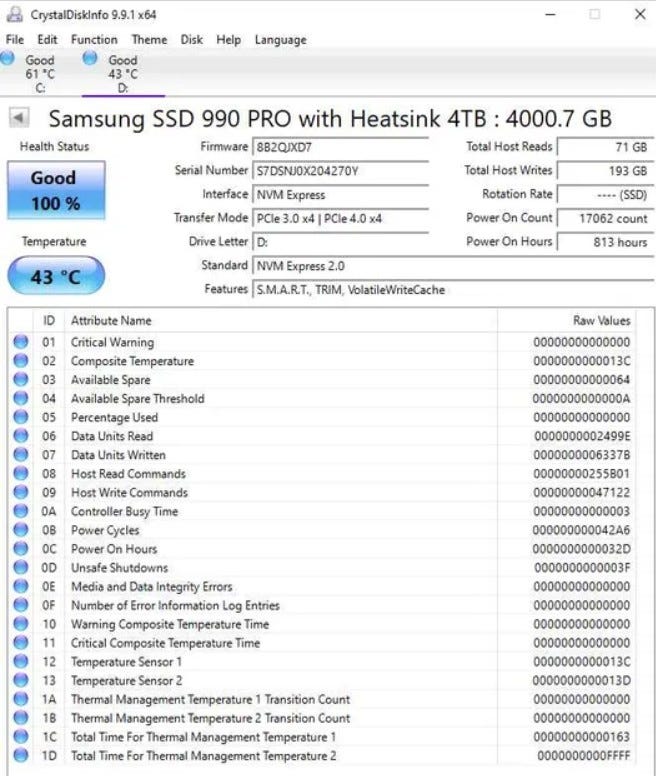Click the 43 °C temperature button
The width and height of the screenshot is (656, 776).
pyautogui.click(x=56, y=276)
